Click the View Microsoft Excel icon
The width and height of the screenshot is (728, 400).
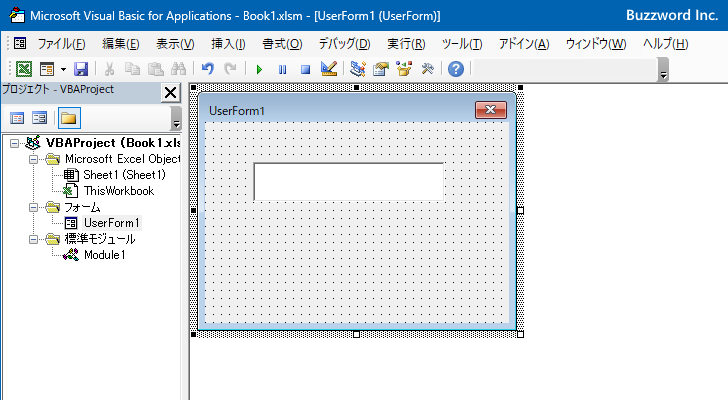[25, 69]
